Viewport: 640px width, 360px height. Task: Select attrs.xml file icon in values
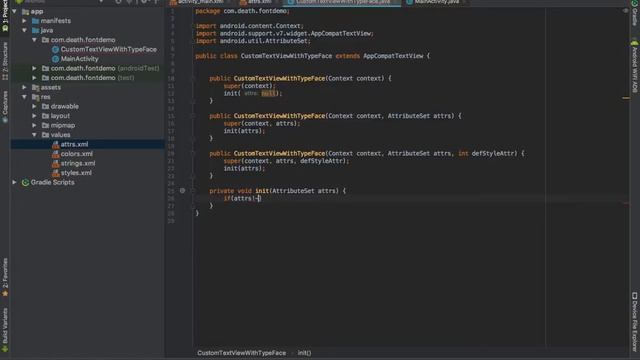(56, 144)
